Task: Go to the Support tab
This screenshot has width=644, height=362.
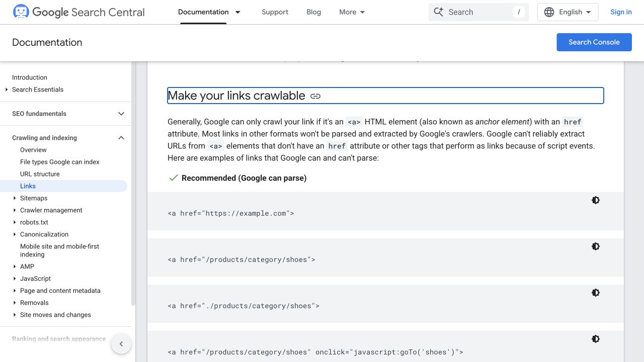Action: click(275, 12)
